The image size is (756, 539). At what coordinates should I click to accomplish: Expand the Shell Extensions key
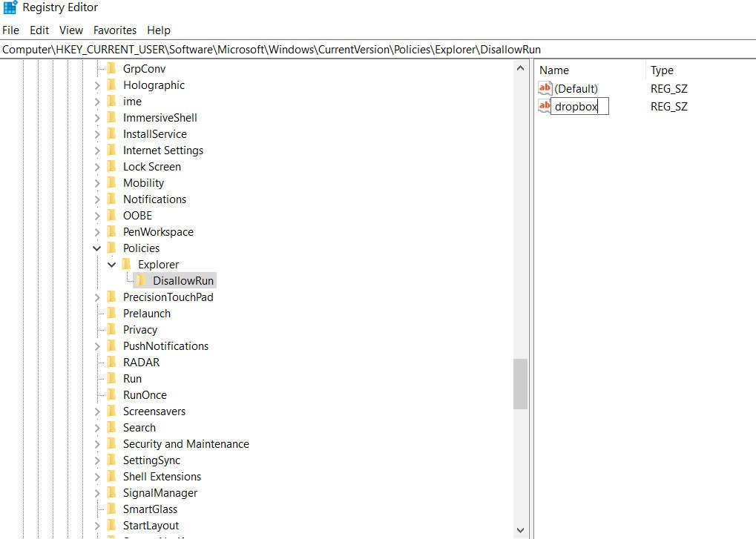(x=97, y=477)
